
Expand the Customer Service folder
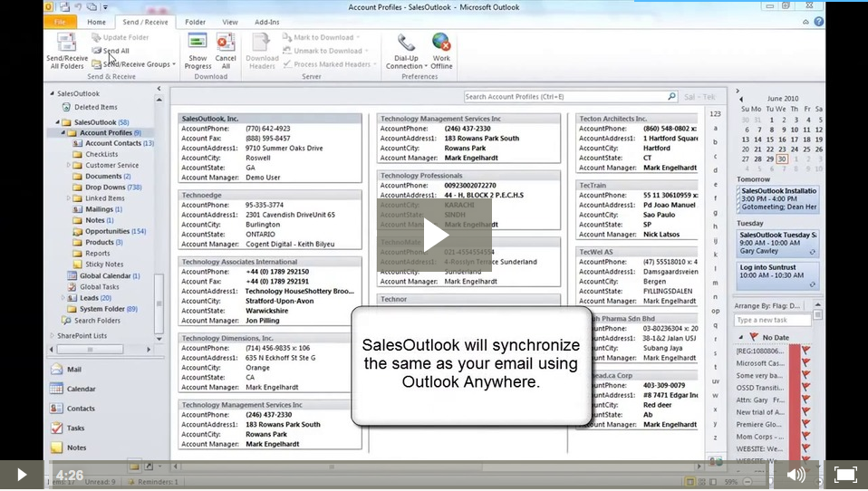tap(69, 165)
